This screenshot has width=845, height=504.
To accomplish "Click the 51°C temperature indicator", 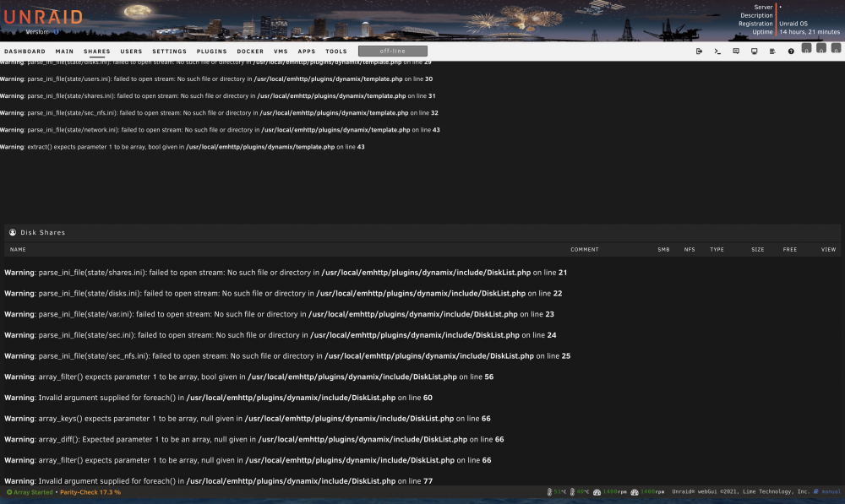I will pos(557,491).
